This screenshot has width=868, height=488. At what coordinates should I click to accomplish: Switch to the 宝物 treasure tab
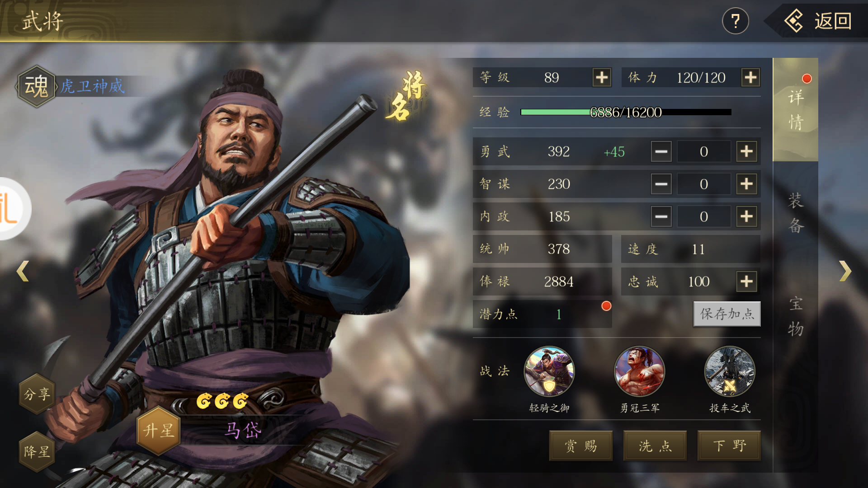796,316
